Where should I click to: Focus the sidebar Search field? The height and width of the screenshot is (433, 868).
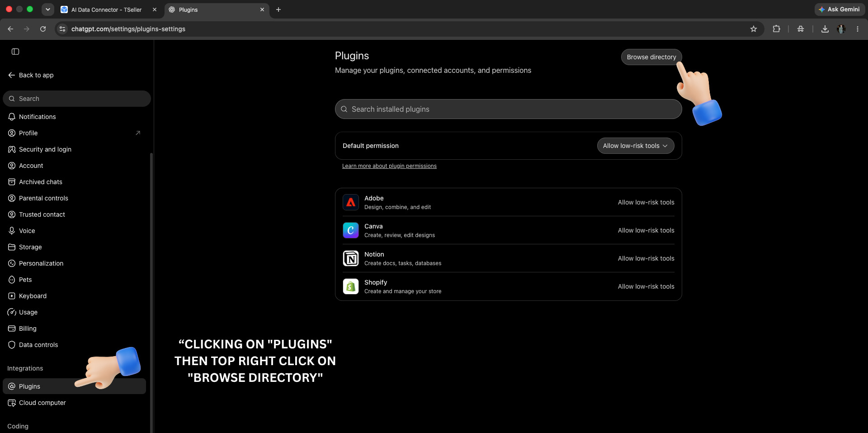[77, 99]
